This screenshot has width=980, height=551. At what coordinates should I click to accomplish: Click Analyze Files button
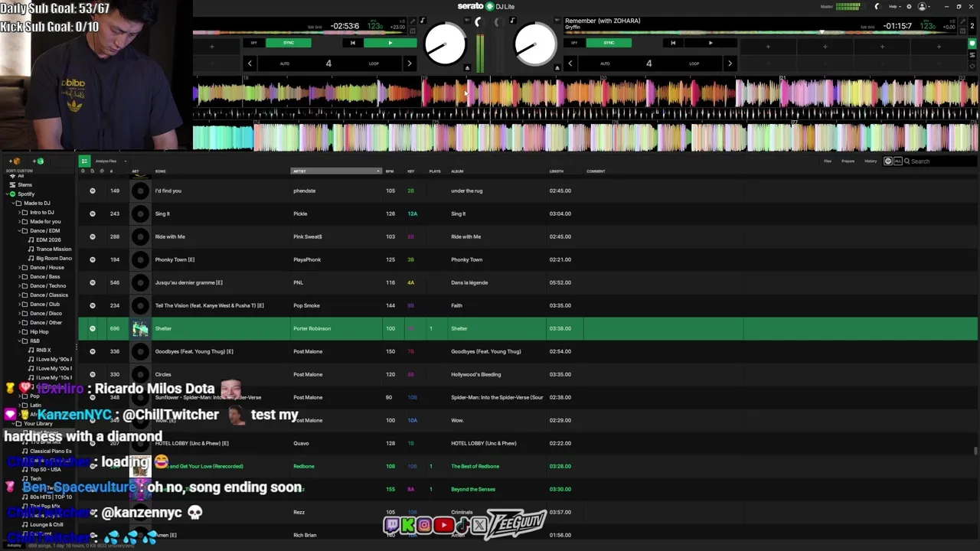coord(106,161)
